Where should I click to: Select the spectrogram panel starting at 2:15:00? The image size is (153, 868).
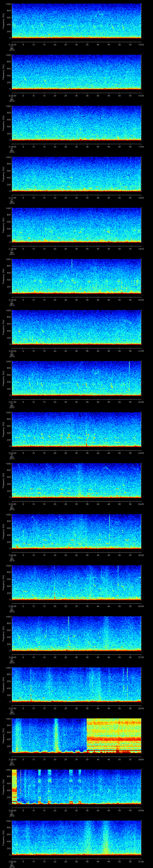76,72
